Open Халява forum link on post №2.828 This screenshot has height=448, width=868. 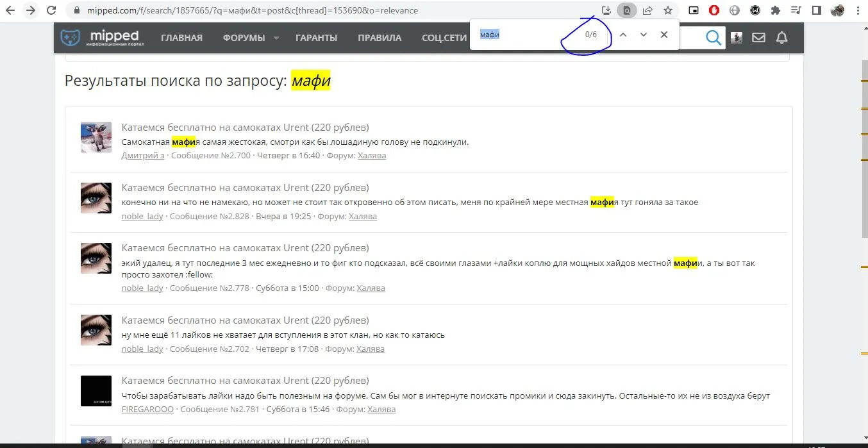tap(363, 217)
